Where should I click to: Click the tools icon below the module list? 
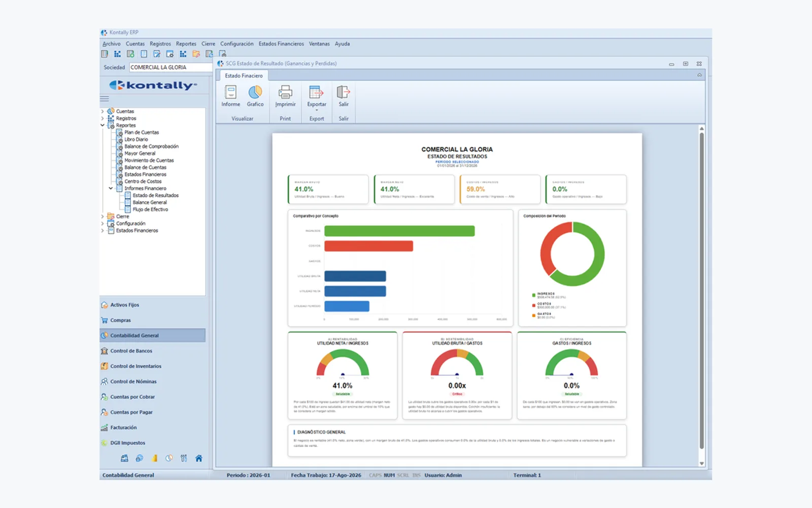pyautogui.click(x=184, y=458)
